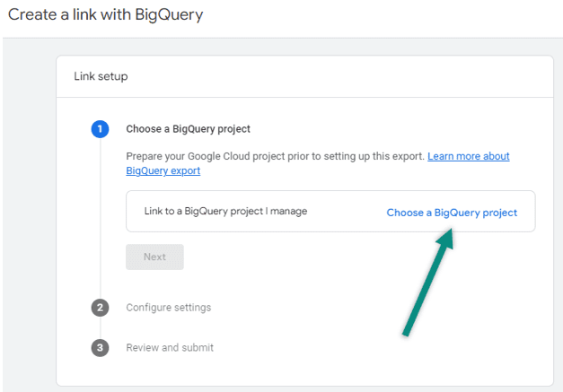
Task: Select the Configure settings step label
Action: [x=169, y=308]
